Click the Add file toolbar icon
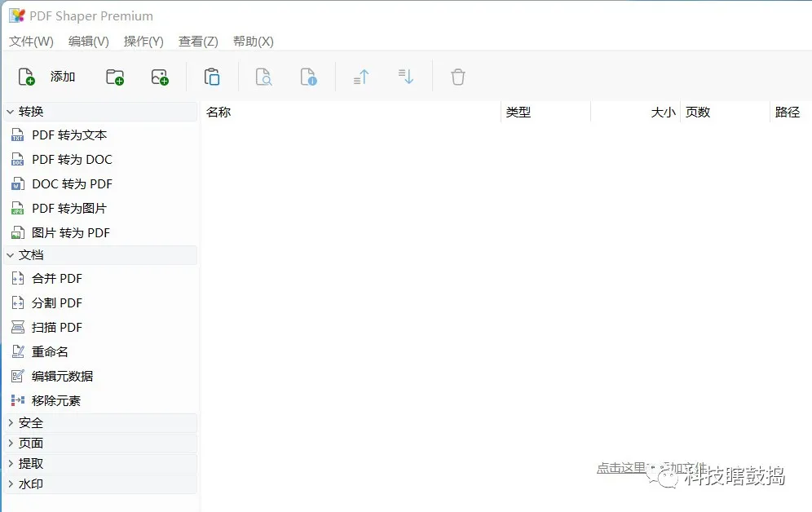Screen dimensions: 812x512 pos(26,77)
